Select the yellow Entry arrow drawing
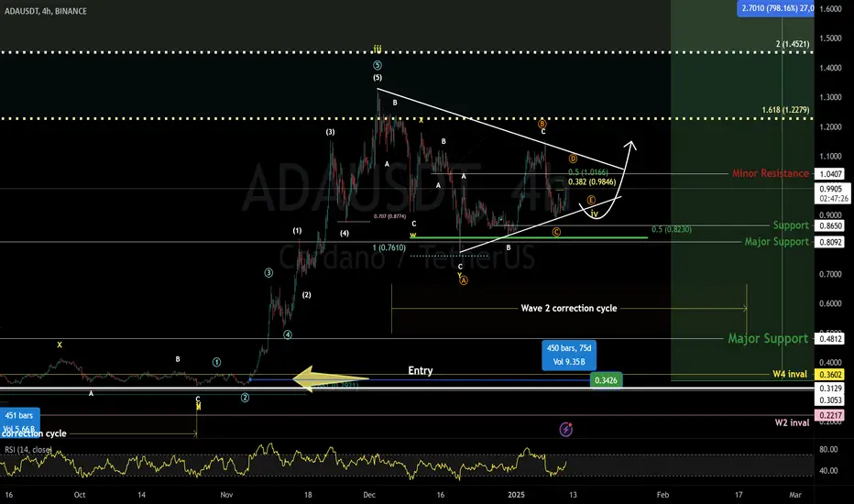The image size is (854, 504). (x=331, y=378)
